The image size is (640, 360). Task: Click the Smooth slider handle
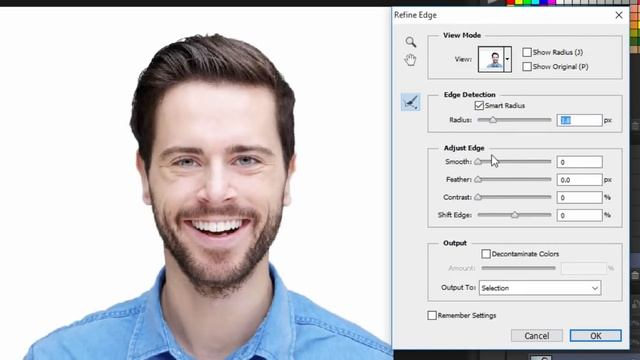[x=478, y=162]
